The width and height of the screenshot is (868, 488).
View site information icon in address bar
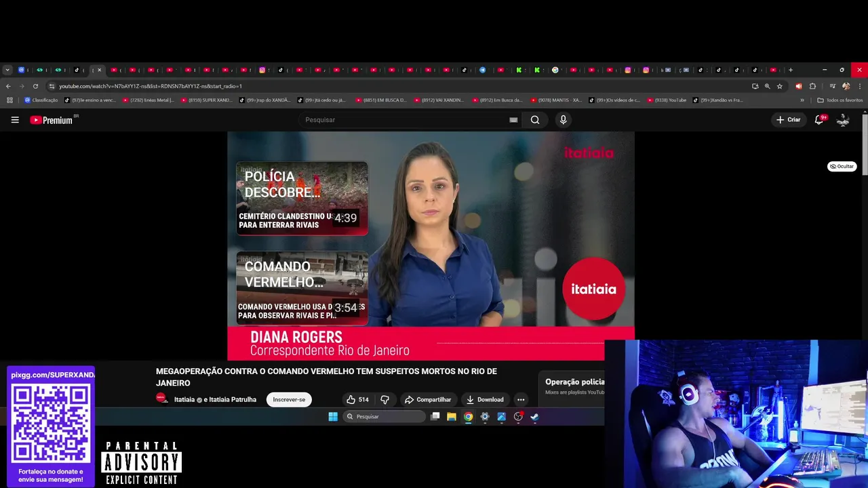click(x=52, y=86)
